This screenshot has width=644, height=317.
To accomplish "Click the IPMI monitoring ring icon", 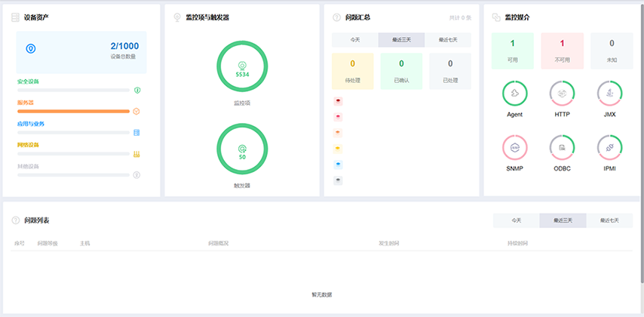I will (x=610, y=148).
